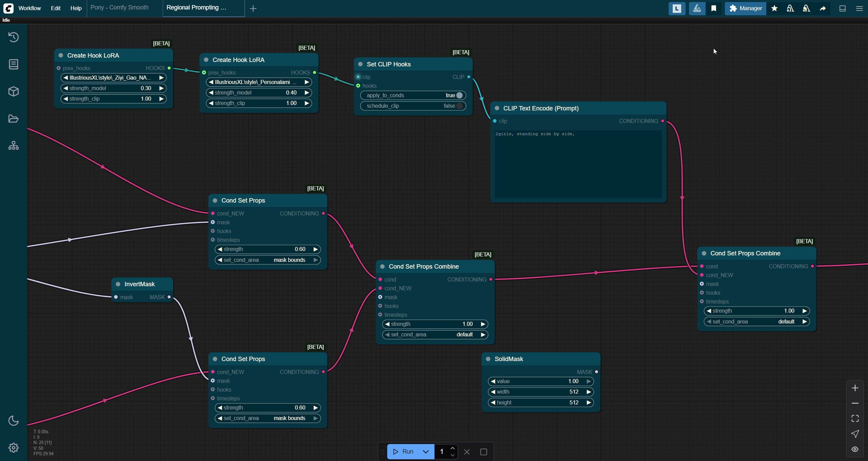Image resolution: width=868 pixels, height=461 pixels.
Task: Adjust strength_model 0.40 slider
Action: pos(259,92)
